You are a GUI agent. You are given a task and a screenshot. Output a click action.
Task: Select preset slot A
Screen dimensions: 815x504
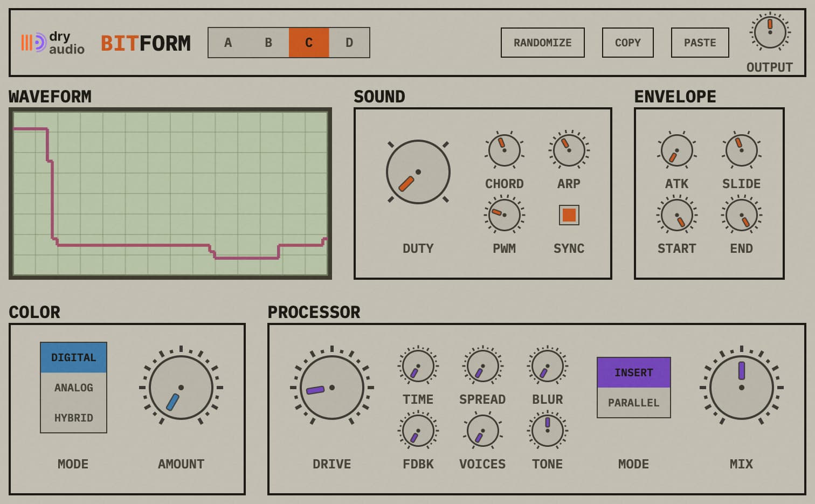228,43
